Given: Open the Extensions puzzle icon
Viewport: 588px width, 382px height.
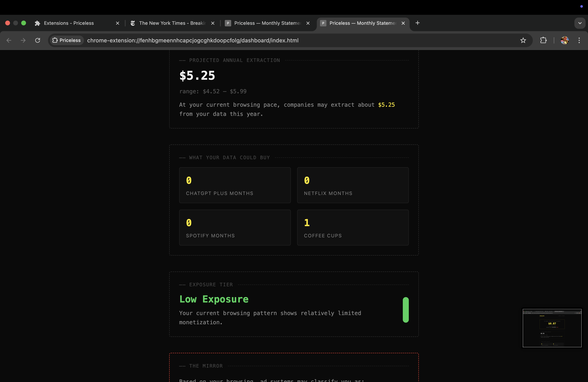Looking at the screenshot, I should (543, 40).
